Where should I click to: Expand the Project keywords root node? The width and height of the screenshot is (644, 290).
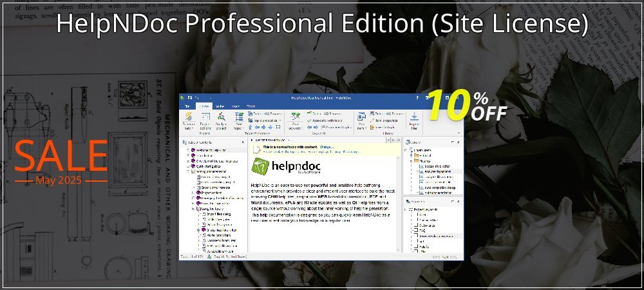(x=405, y=209)
